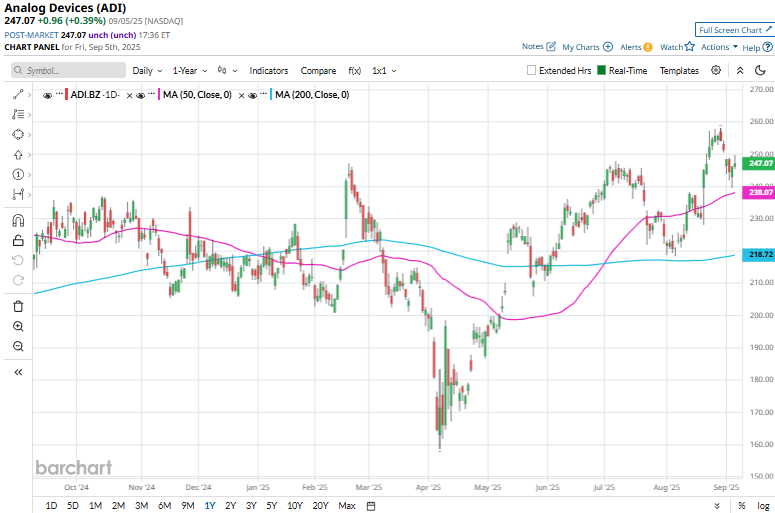
Task: Hide the ADI.BZ price series
Action: coord(47,95)
